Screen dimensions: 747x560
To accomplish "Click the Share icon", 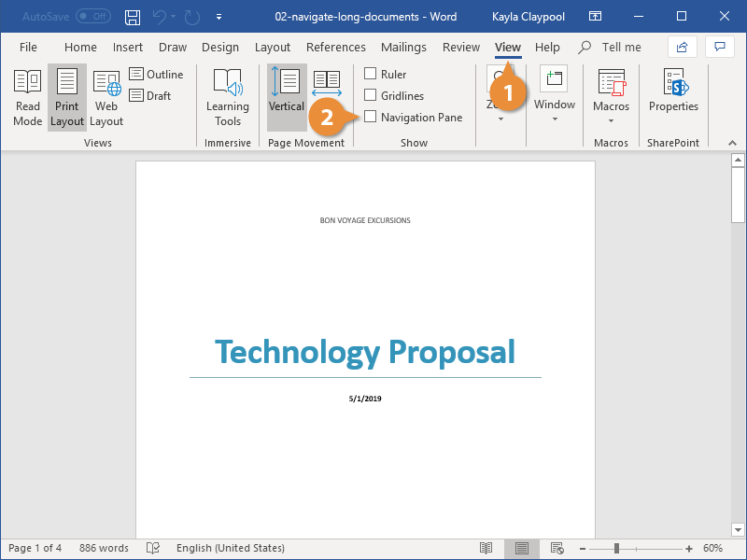I will coord(683,47).
